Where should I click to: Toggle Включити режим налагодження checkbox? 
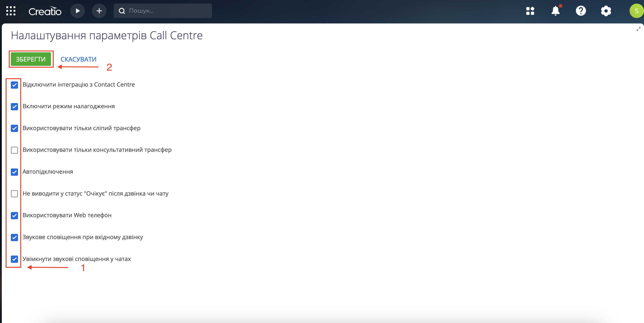(x=14, y=106)
